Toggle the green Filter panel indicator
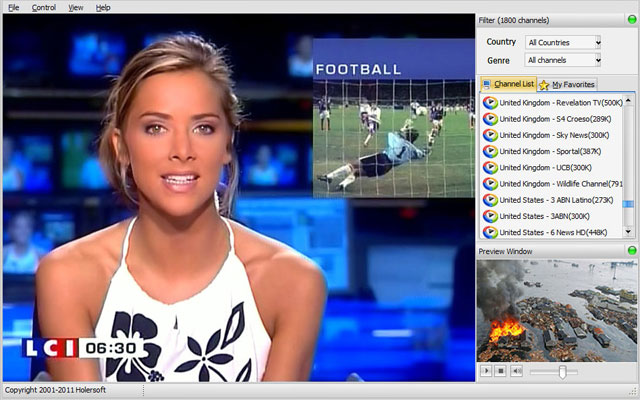The width and height of the screenshot is (640, 400). coord(631,20)
